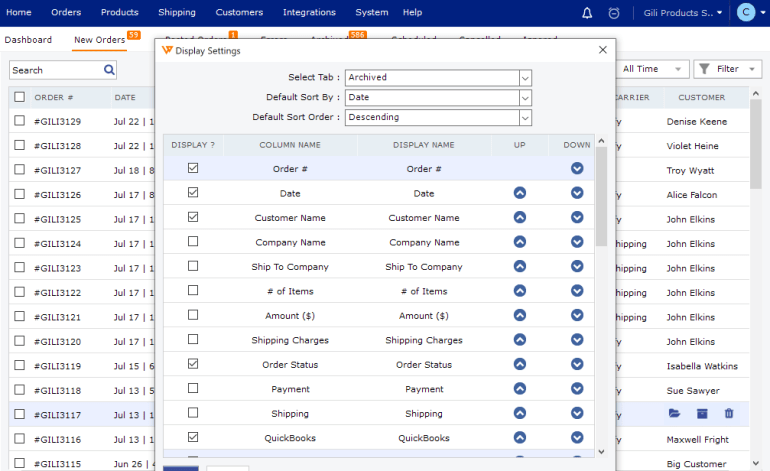Open the All Time date range dropdown
The width and height of the screenshot is (770, 471).
click(x=653, y=69)
